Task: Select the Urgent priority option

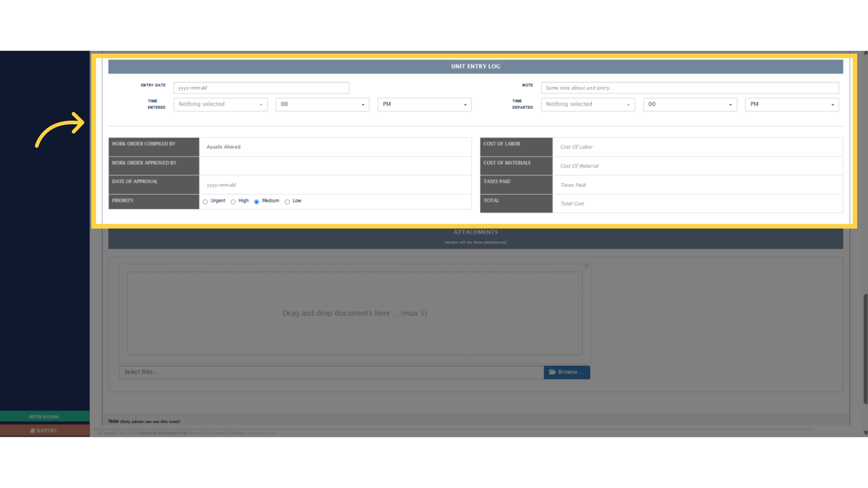Action: 206,202
